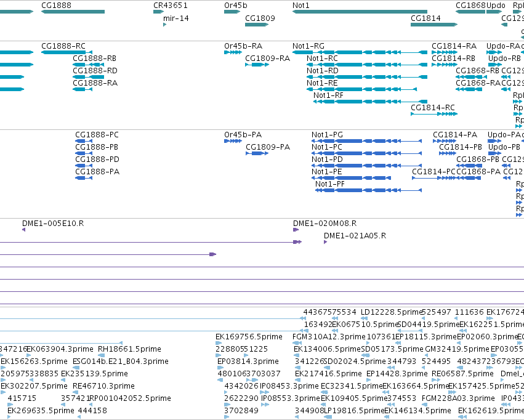The width and height of the screenshot is (524, 420).
Task: Click the CG1814-RA transcript label
Action: pos(454,46)
